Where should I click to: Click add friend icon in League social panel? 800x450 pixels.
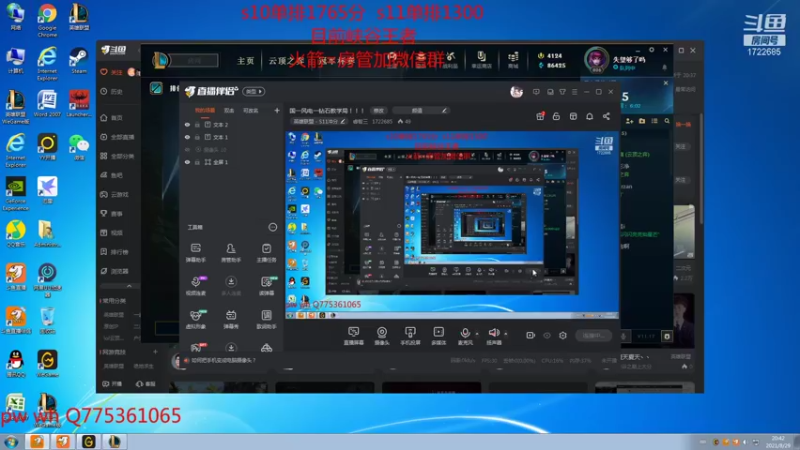tap(630, 121)
